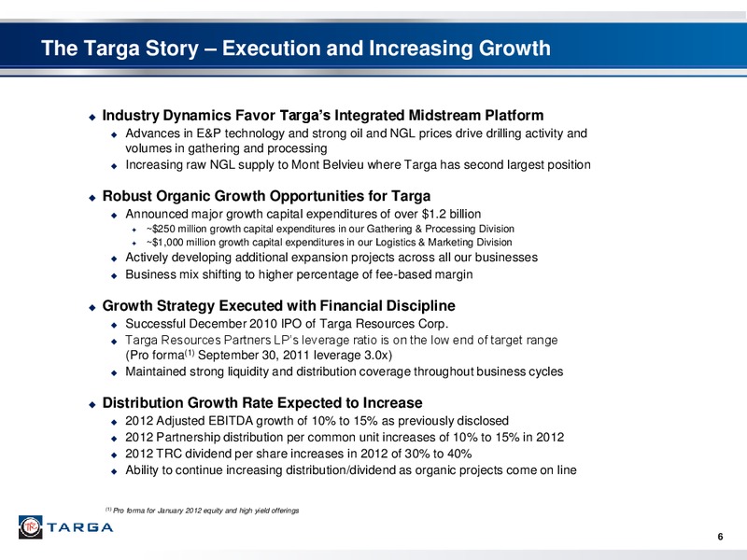Click the Targa TRC logo icon
The width and height of the screenshot is (747, 560).
(x=31, y=527)
